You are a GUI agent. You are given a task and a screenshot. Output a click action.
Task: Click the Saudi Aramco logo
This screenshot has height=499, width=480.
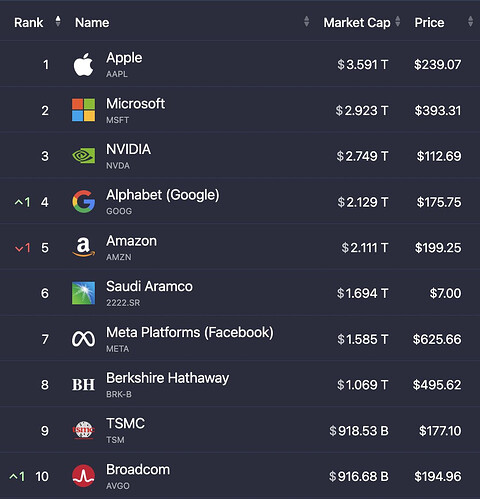(x=83, y=293)
